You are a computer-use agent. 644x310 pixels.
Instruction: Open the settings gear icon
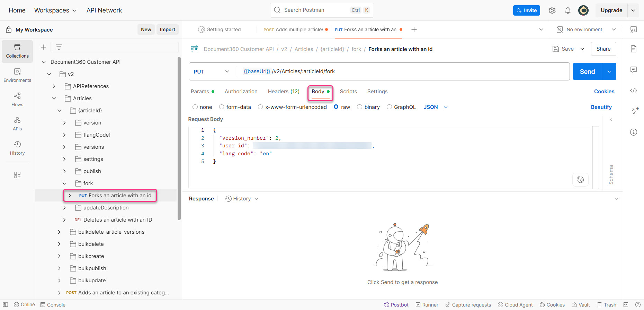coord(552,10)
